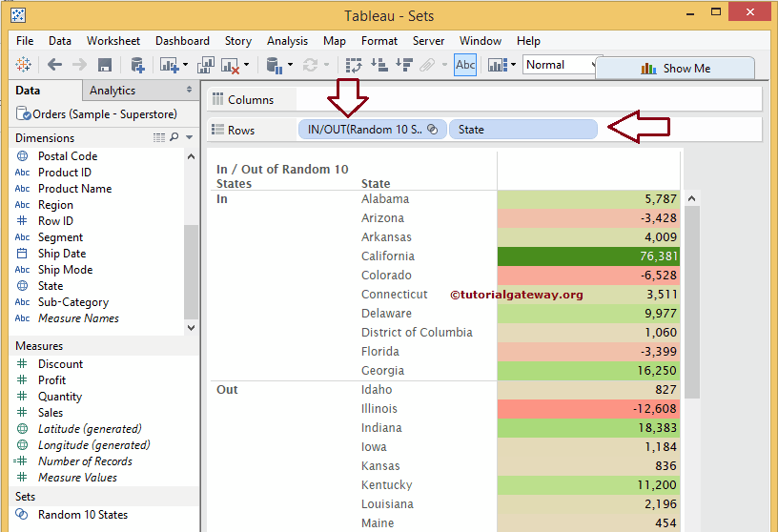The width and height of the screenshot is (778, 532).
Task: Click the State pill on Rows shelf
Action: pos(522,130)
